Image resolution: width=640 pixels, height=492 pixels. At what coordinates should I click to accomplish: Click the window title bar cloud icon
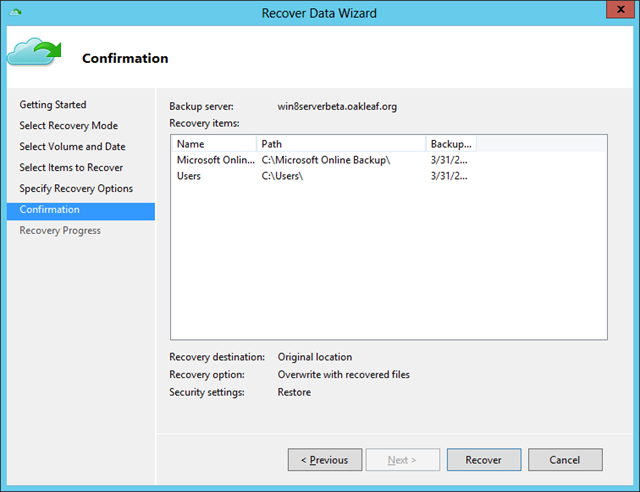(x=15, y=13)
